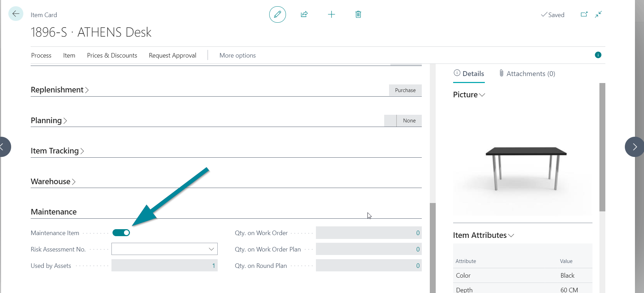Open the Item menu

(x=69, y=55)
